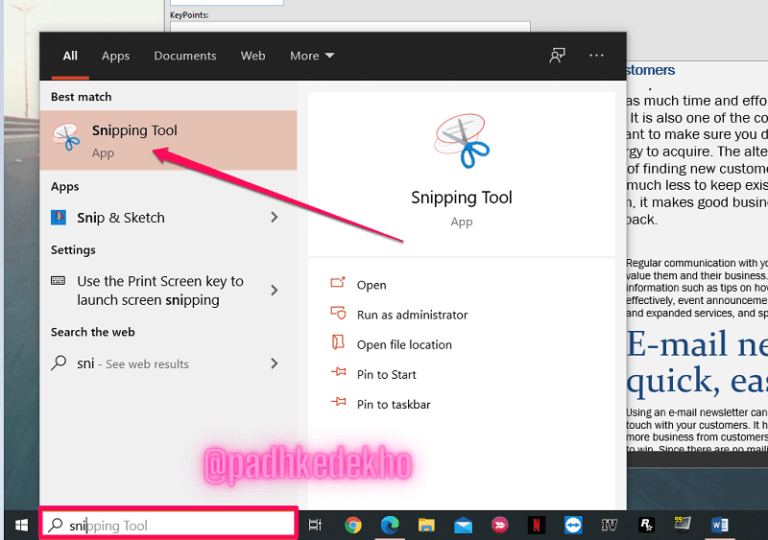The height and width of the screenshot is (540, 768).
Task: Choose Run as administrator
Action: (412, 315)
